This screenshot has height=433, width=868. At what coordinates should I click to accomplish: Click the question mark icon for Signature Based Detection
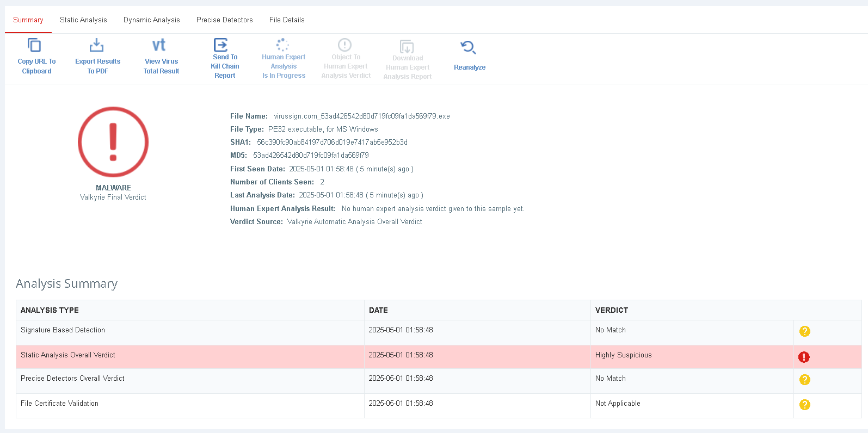click(805, 331)
